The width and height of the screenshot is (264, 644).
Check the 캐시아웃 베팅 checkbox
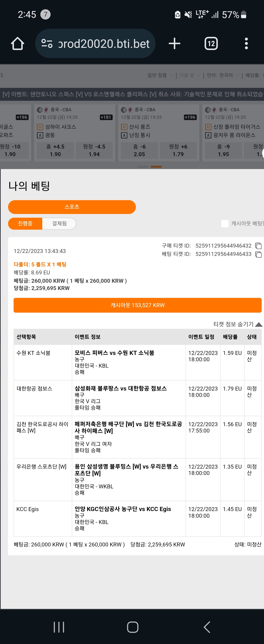(225, 223)
